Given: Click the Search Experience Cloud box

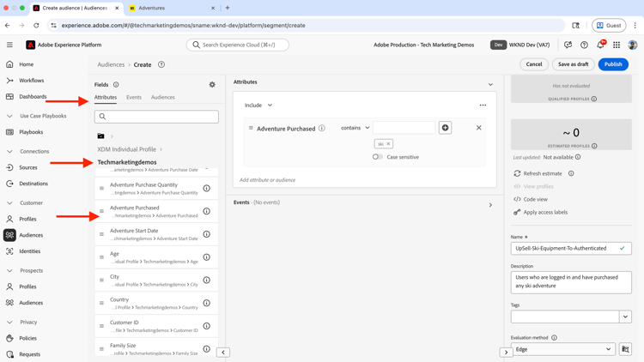Looking at the screenshot, I should 237,45.
